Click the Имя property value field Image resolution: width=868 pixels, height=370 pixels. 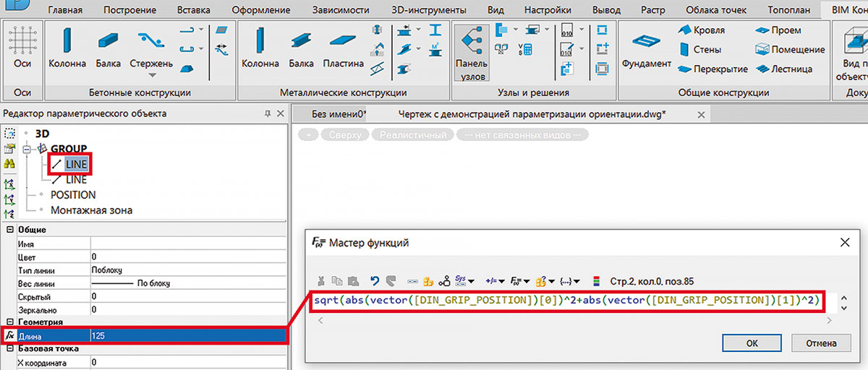[x=189, y=244]
